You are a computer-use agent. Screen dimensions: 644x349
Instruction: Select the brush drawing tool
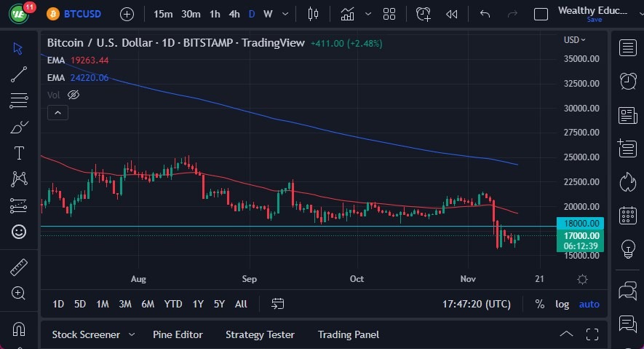click(x=18, y=127)
